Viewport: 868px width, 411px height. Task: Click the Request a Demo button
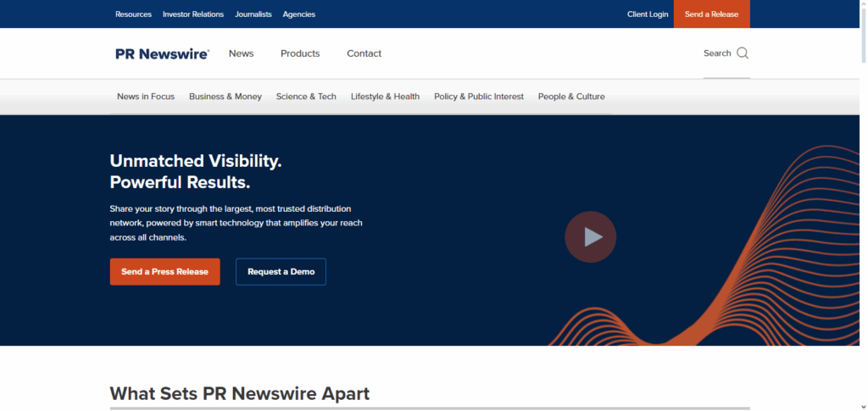281,272
